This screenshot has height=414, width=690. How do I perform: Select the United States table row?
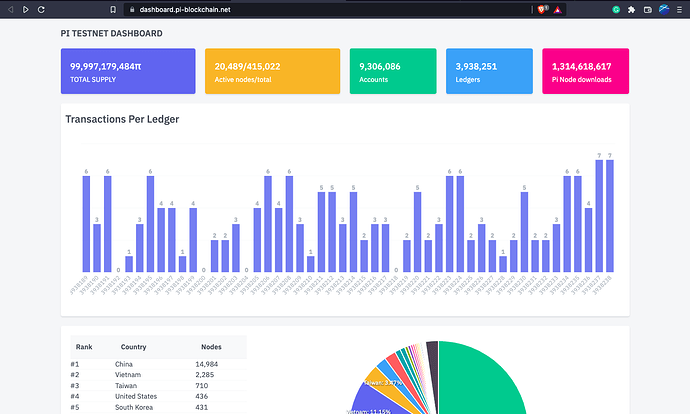pos(158,396)
